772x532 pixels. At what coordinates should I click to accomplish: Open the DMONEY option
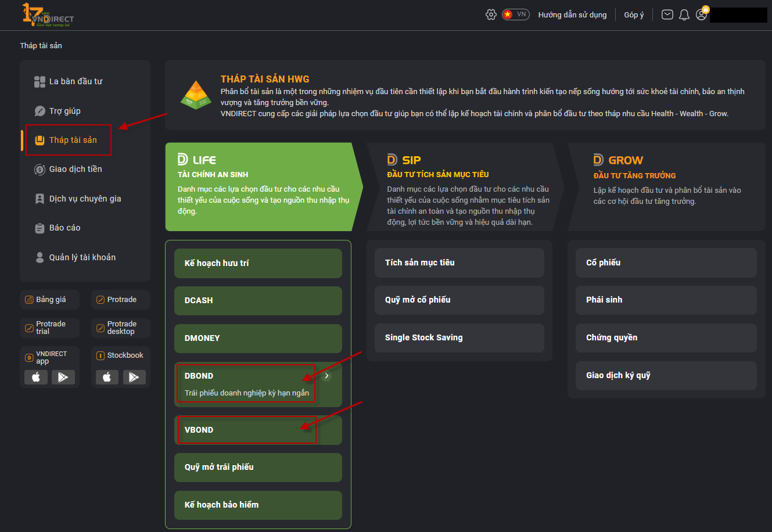pos(258,339)
